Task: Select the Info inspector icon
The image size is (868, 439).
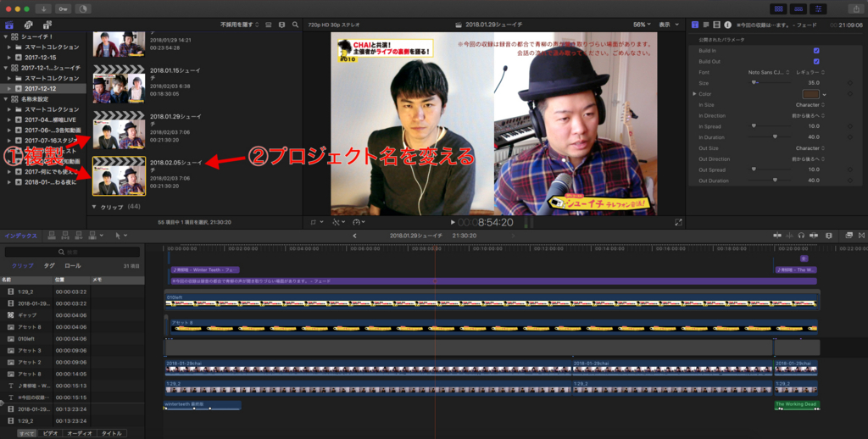Action: 727,25
